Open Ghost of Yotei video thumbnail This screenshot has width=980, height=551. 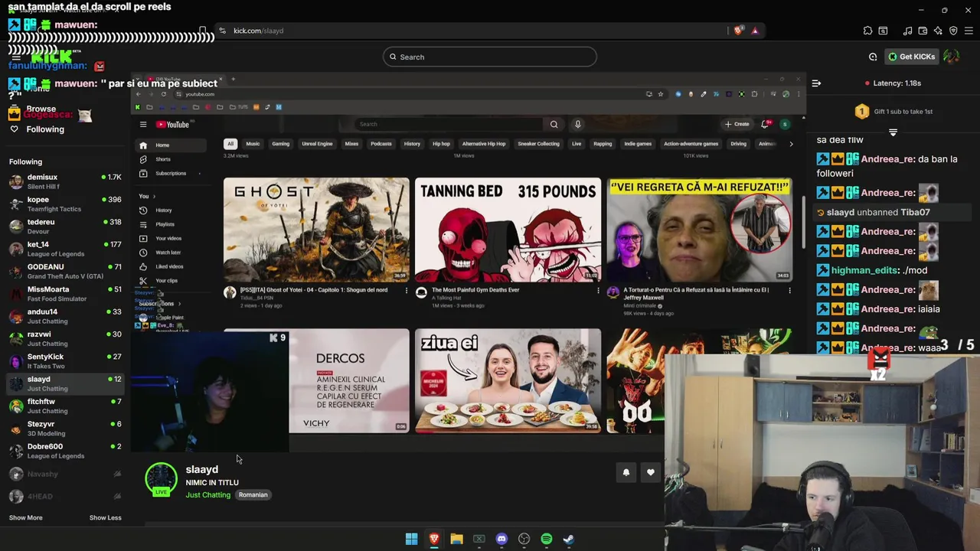coord(316,230)
